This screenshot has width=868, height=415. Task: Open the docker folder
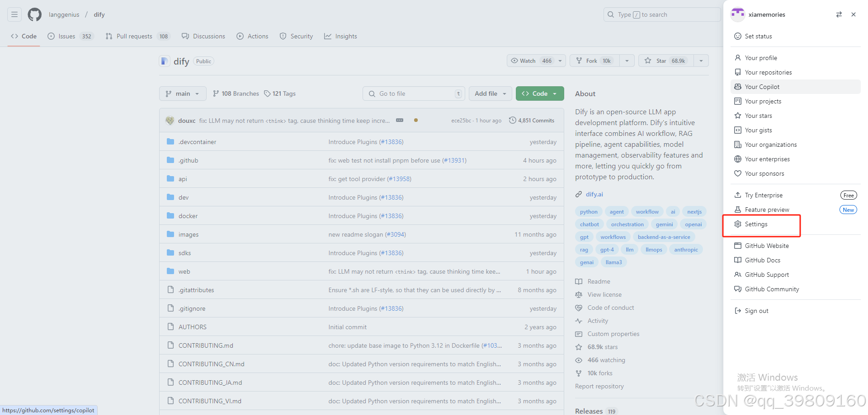(188, 216)
